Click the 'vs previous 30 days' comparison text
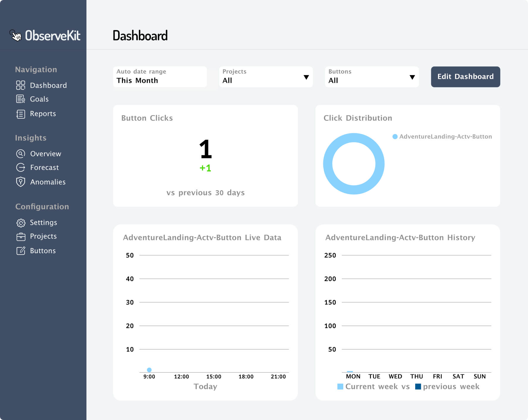Viewport: 528px width, 420px height. [205, 193]
